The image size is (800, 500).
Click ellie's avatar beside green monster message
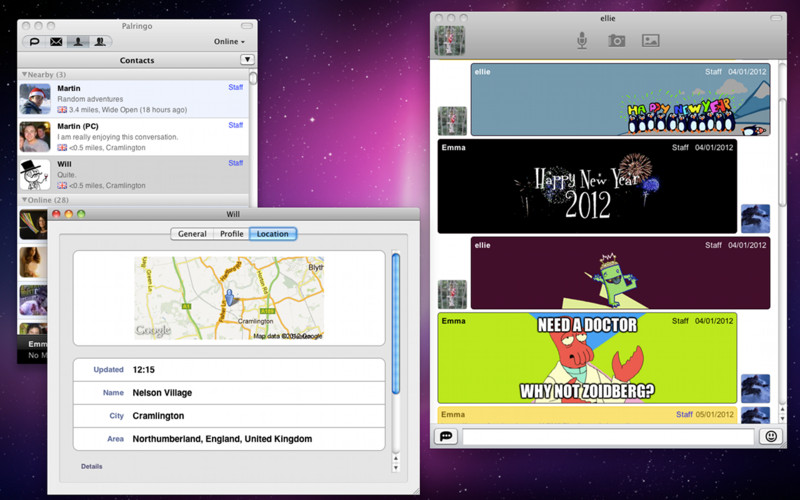pos(452,294)
